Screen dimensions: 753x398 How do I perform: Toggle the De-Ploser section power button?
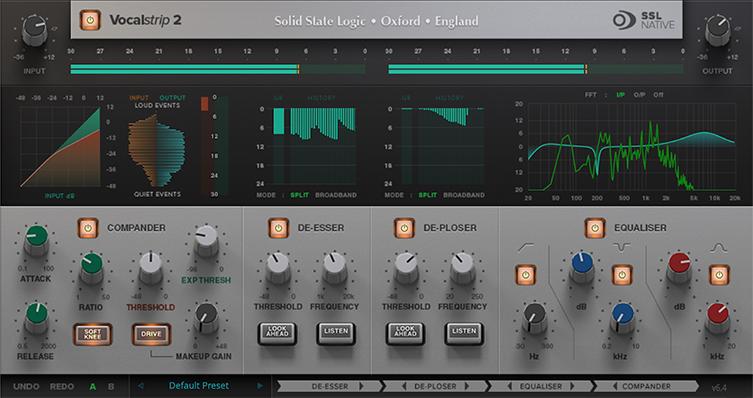[404, 228]
